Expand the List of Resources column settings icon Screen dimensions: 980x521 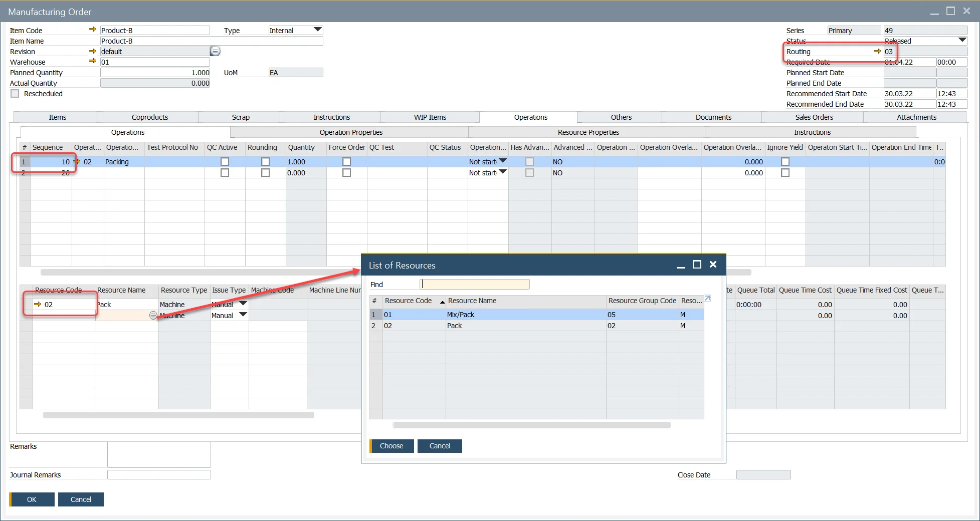tap(707, 299)
